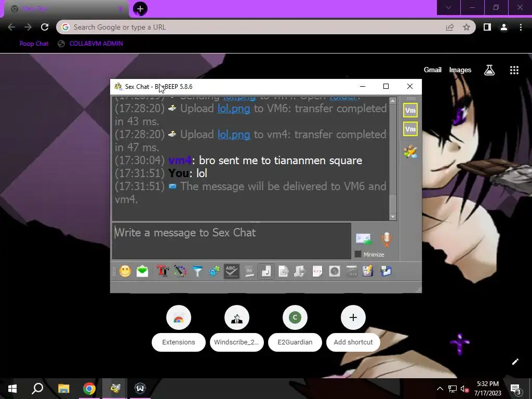Viewport: 532px width, 399px height.
Task: Focus the Write a message to Sex Chat box
Action: point(231,241)
